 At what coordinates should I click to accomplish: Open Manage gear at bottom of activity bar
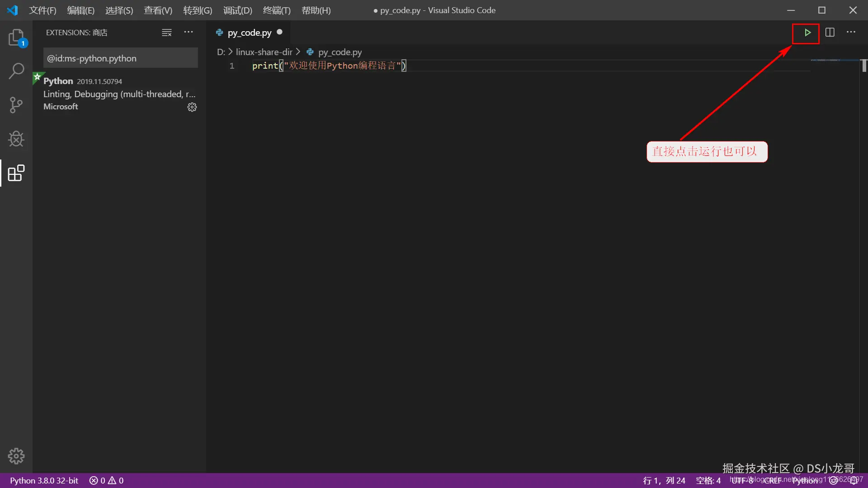pos(16,456)
